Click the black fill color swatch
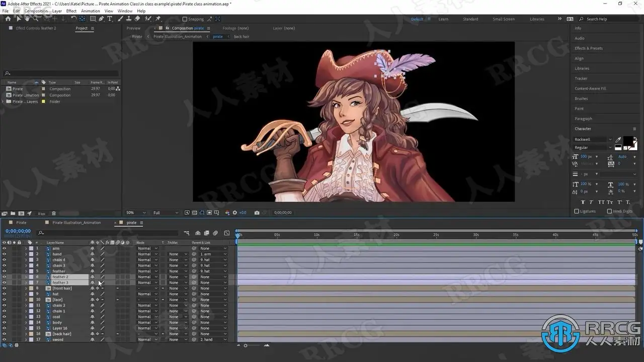The width and height of the screenshot is (644, 362). point(628,141)
